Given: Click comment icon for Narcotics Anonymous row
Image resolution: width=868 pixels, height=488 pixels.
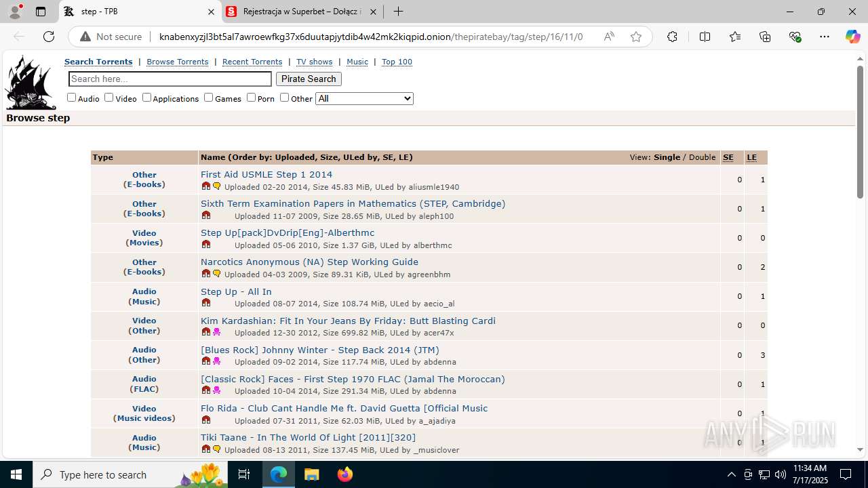Looking at the screenshot, I should 217,274.
